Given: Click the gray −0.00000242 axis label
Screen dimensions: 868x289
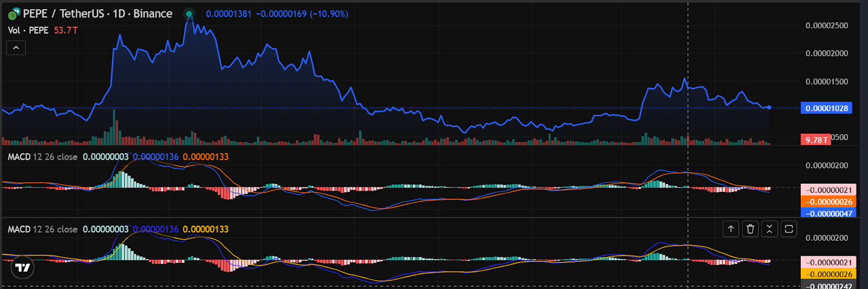Looking at the screenshot, I should 828,286.
